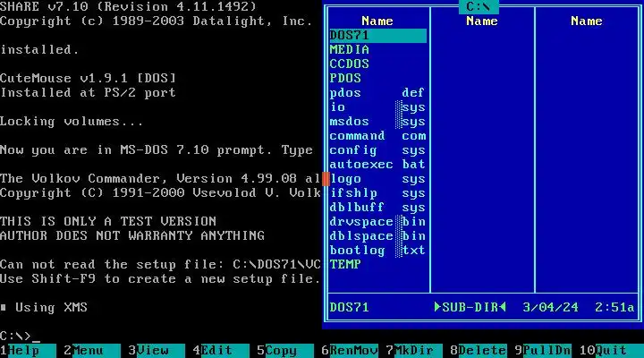
Task: Select the msdos.sys file
Action: point(377,121)
